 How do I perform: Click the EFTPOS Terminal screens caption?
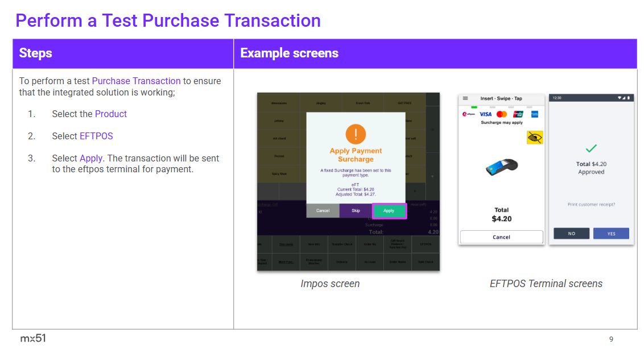click(546, 284)
